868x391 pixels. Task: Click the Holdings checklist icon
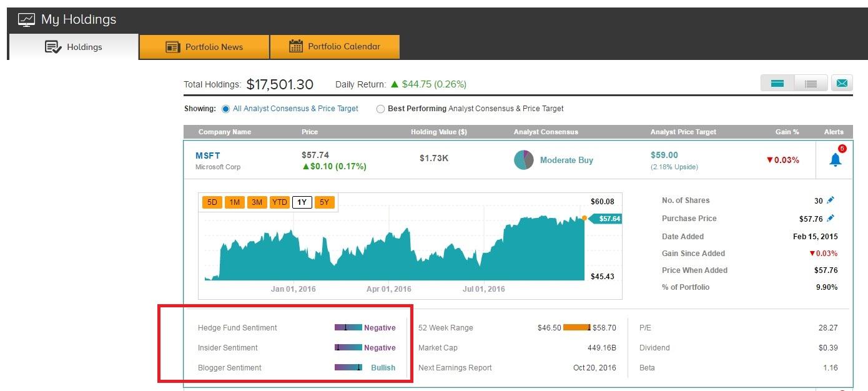(54, 47)
